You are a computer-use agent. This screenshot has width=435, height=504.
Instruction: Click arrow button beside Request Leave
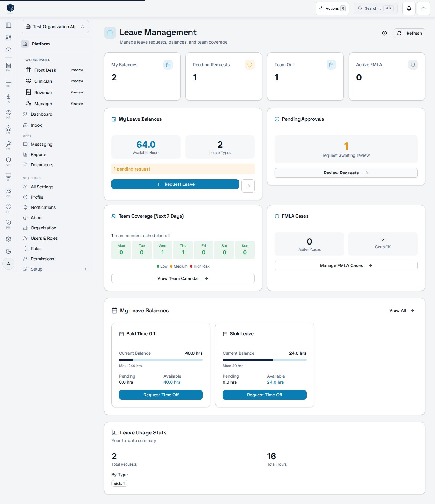pos(248,186)
